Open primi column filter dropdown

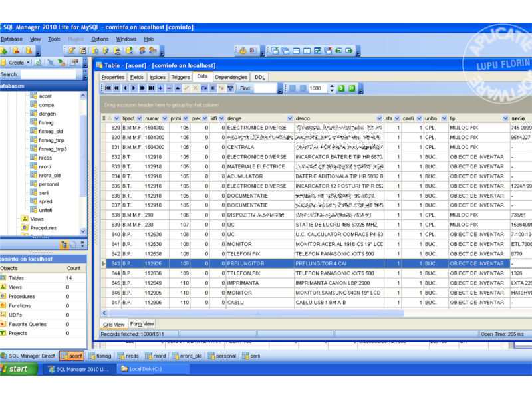[x=186, y=118]
